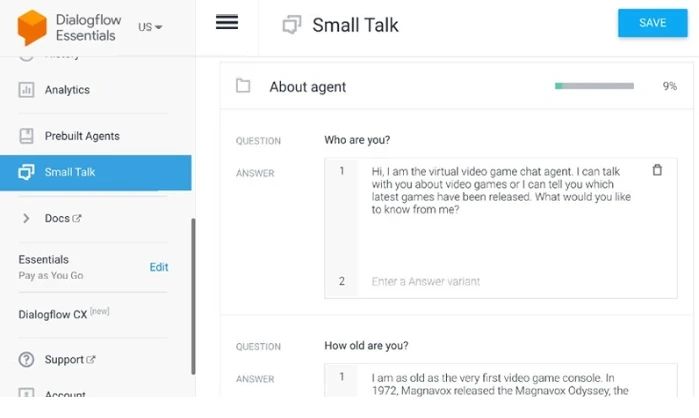
Task: Click the Analytics bar chart icon
Action: [x=26, y=90]
